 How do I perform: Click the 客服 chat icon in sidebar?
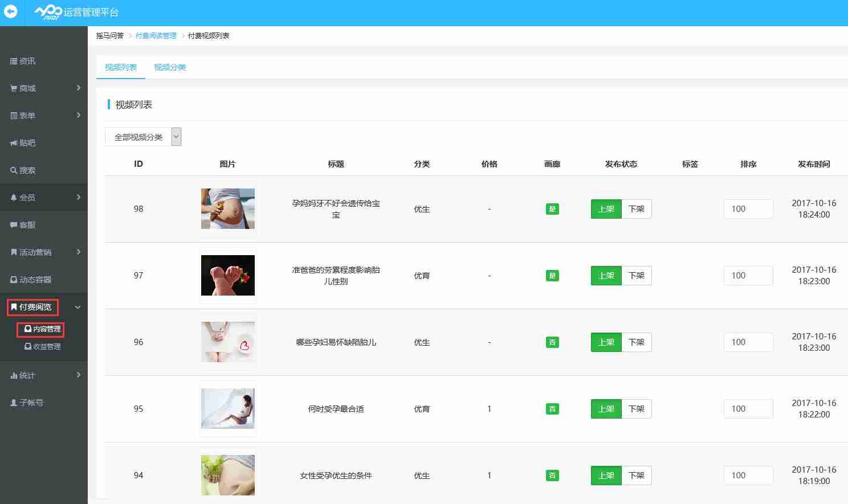click(x=25, y=224)
